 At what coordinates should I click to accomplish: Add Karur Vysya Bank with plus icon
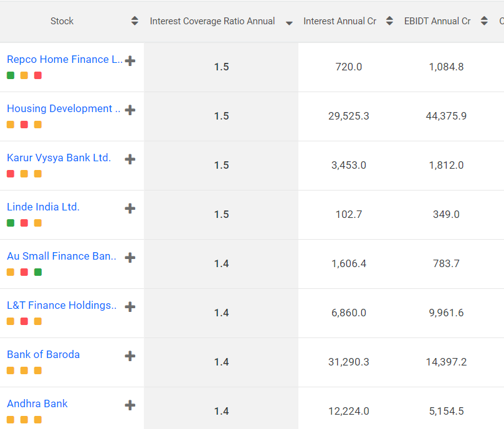[130, 159]
